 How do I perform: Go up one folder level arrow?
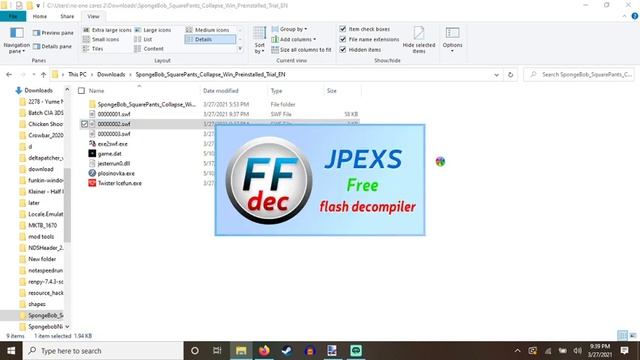(44, 74)
